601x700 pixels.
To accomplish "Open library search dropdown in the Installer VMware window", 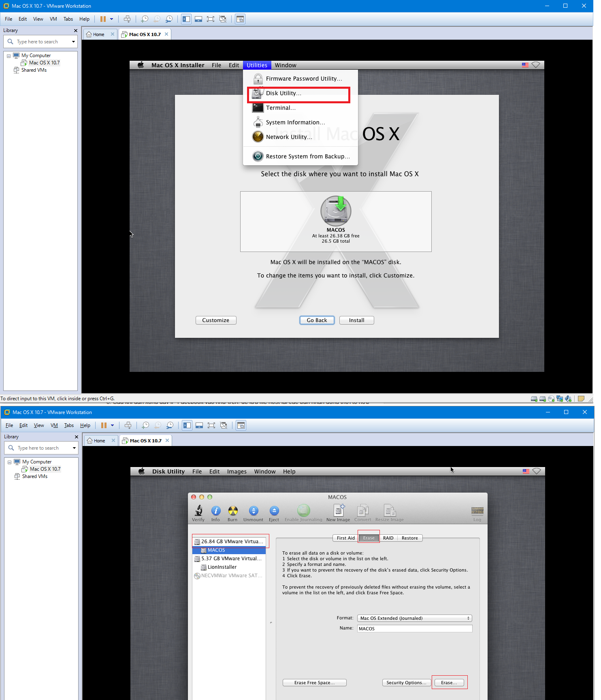I will point(73,42).
